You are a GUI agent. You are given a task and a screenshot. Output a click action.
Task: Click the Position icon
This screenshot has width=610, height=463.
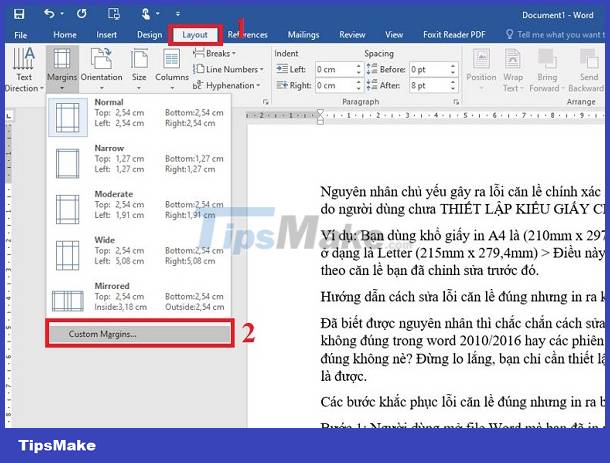481,59
